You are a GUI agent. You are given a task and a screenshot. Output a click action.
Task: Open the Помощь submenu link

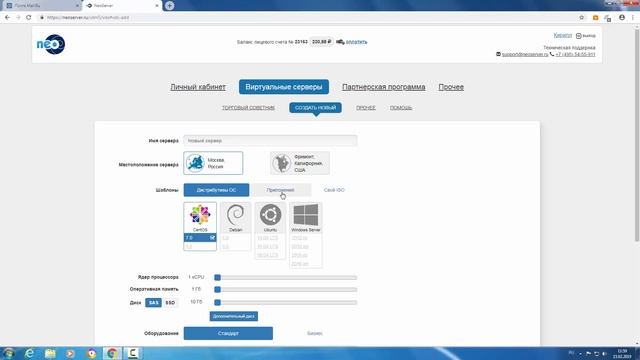[401, 108]
